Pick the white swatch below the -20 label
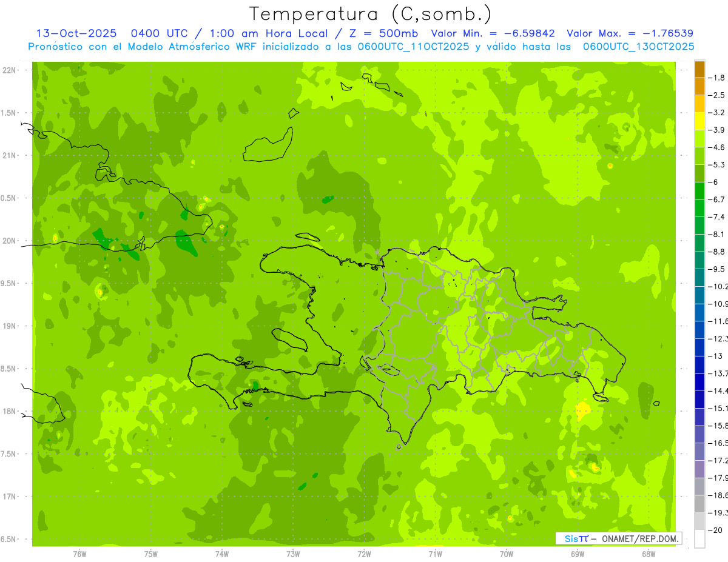 [699, 539]
